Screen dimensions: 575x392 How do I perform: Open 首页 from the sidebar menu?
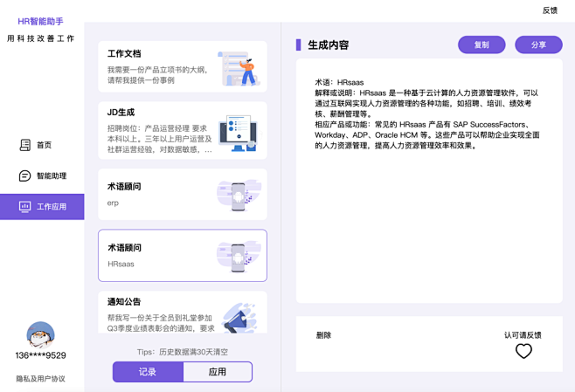(x=44, y=145)
